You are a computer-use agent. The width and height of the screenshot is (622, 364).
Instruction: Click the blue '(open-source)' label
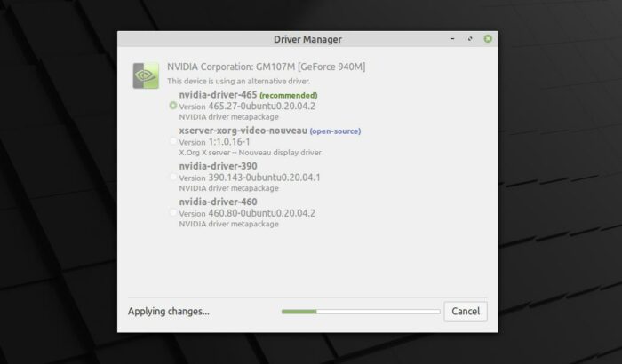tap(335, 131)
